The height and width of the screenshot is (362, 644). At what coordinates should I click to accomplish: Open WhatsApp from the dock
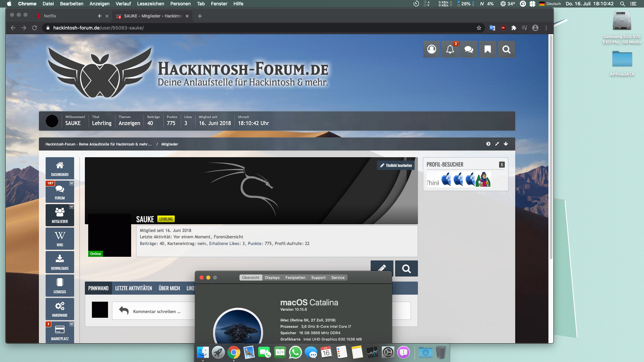[x=295, y=353]
